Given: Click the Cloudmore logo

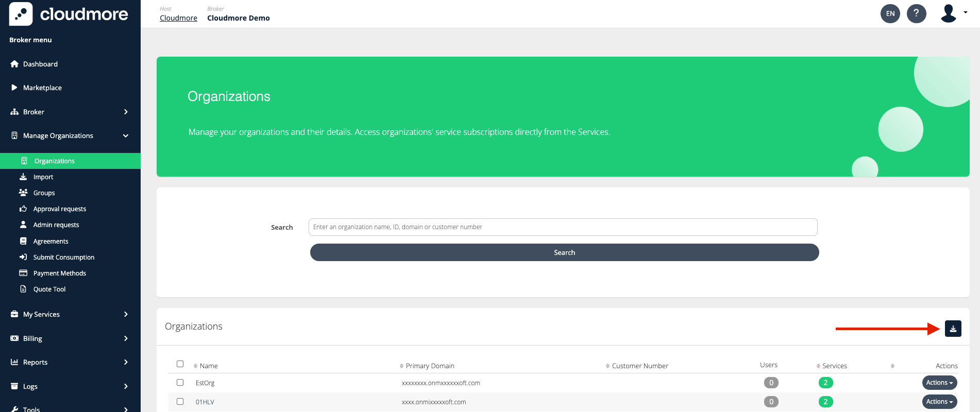Looking at the screenshot, I should tap(69, 14).
